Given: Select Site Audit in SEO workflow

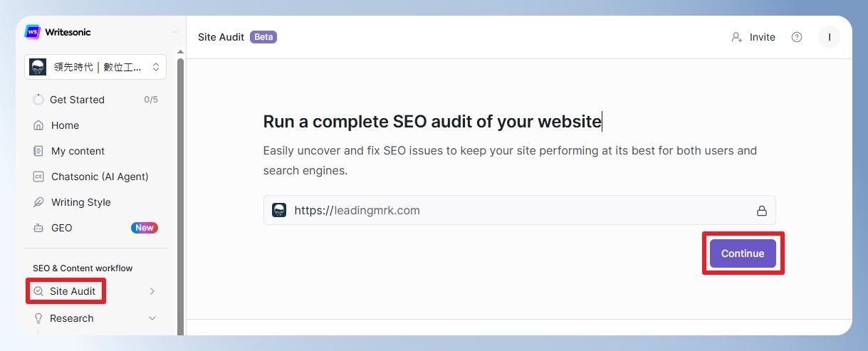Looking at the screenshot, I should point(73,291).
